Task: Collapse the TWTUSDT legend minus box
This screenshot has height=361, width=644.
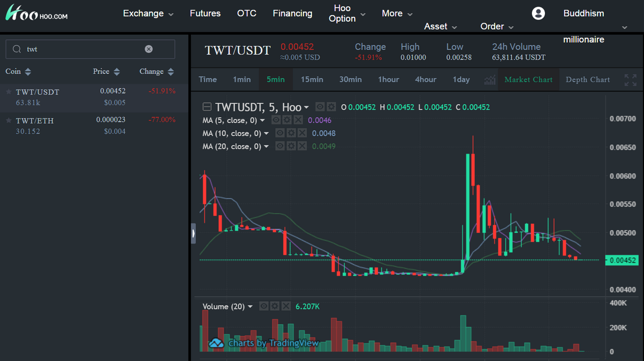Action: pos(207,107)
